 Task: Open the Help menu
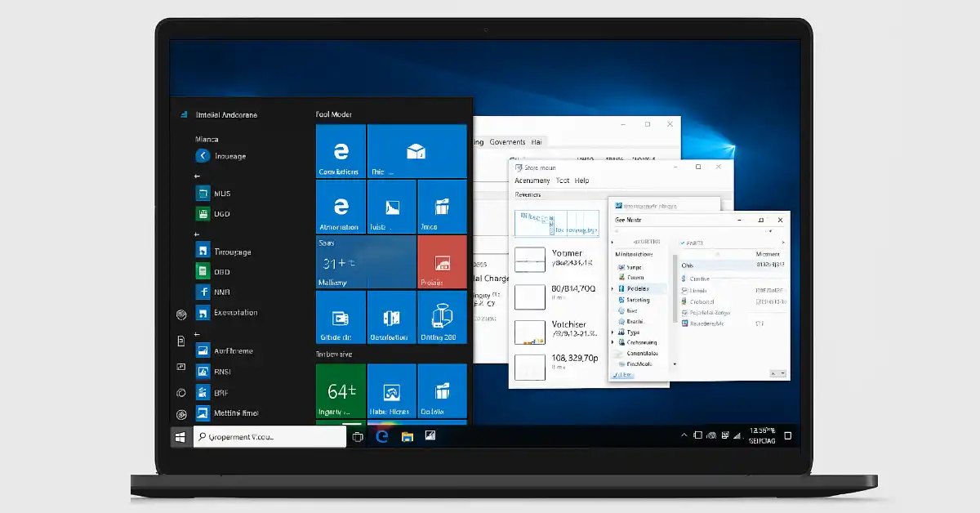tap(581, 181)
